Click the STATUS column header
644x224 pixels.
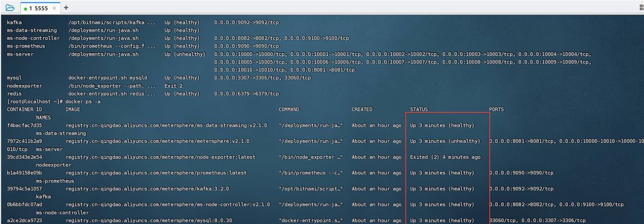419,110
